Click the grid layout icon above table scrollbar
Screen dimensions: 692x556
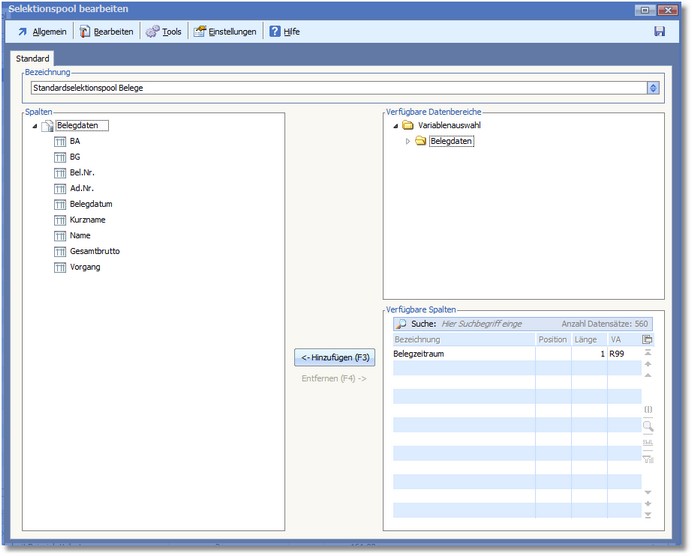pos(648,339)
